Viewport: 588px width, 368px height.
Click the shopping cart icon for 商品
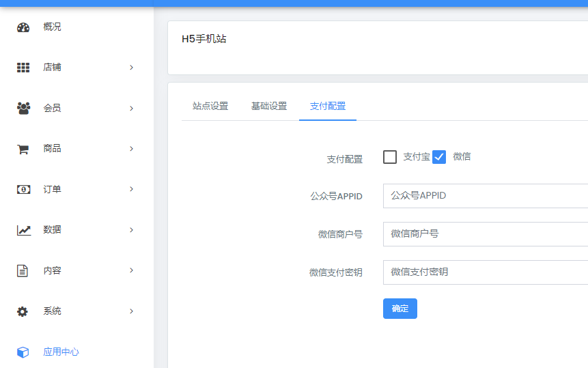coord(23,149)
